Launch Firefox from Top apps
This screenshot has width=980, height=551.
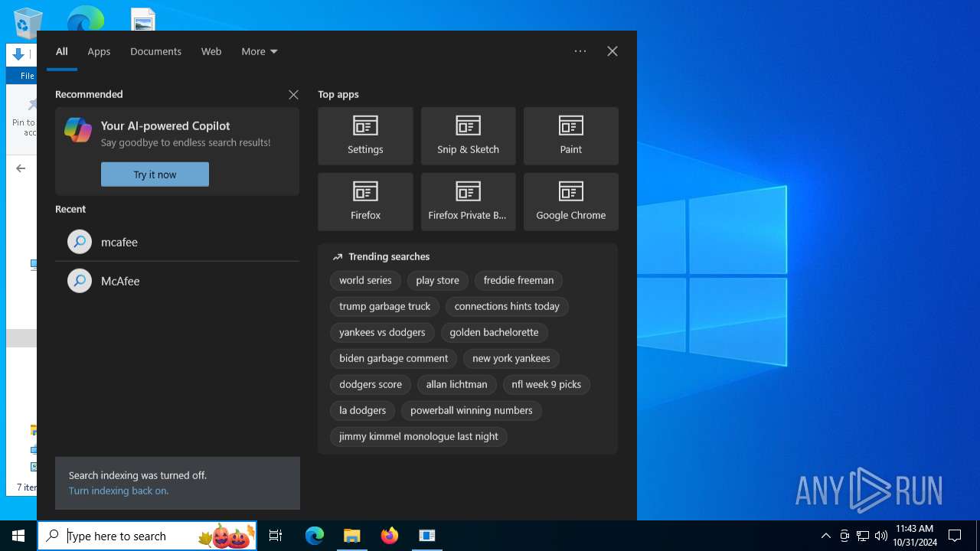[365, 202]
